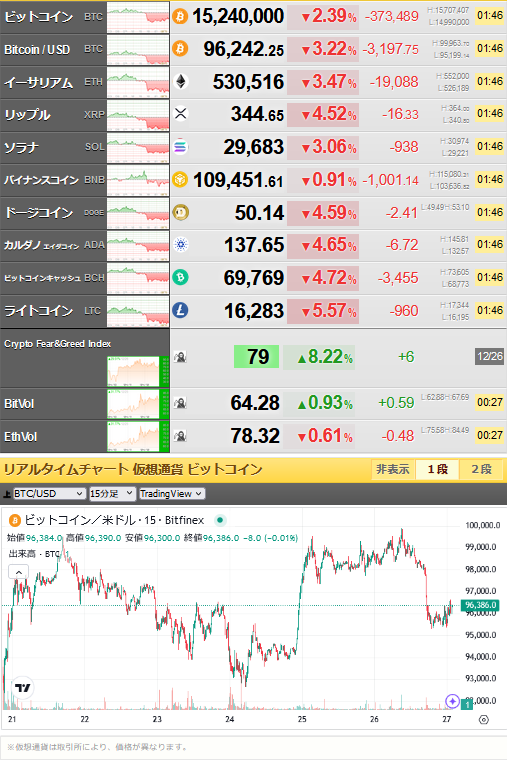Open the Crypto Fear&Greed Index link
The width and height of the screenshot is (507, 760).
(58, 344)
